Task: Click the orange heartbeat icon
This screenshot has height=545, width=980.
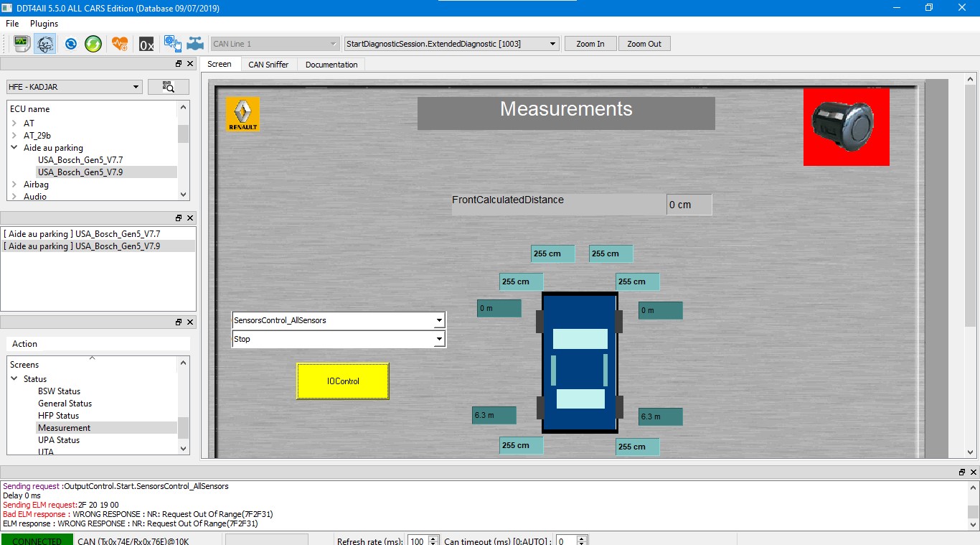Action: coord(120,44)
